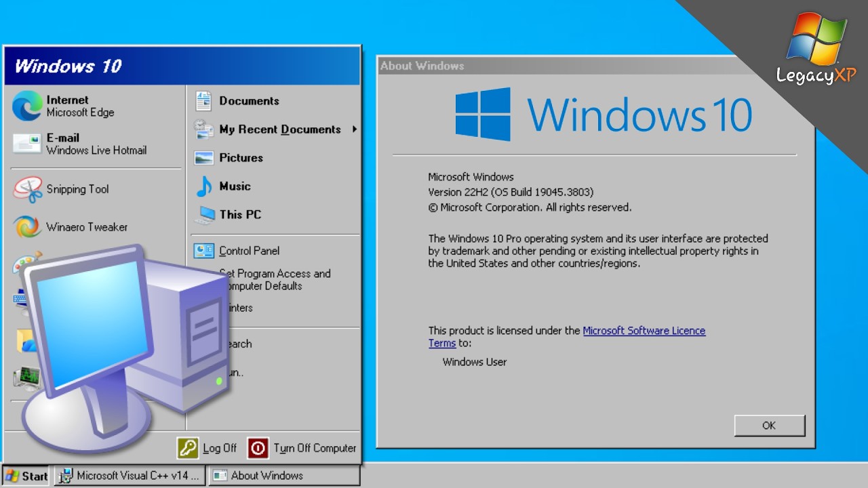Open the Pictures icon
The height and width of the screenshot is (488, 868).
[203, 158]
